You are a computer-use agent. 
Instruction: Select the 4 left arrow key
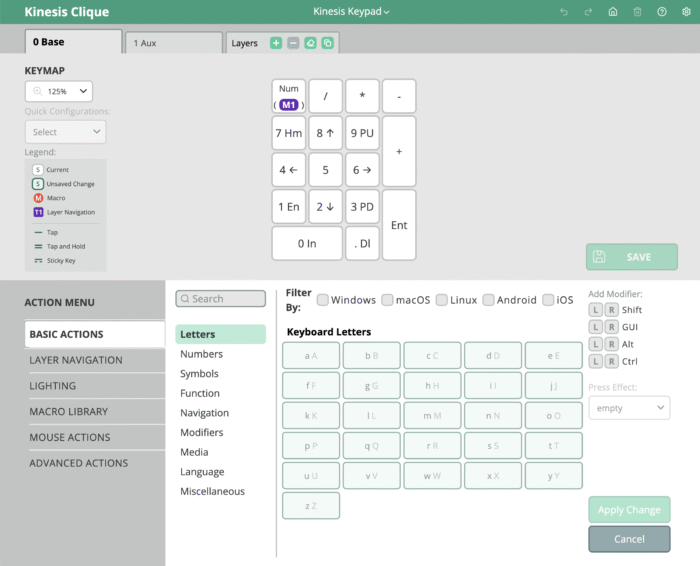(x=289, y=170)
